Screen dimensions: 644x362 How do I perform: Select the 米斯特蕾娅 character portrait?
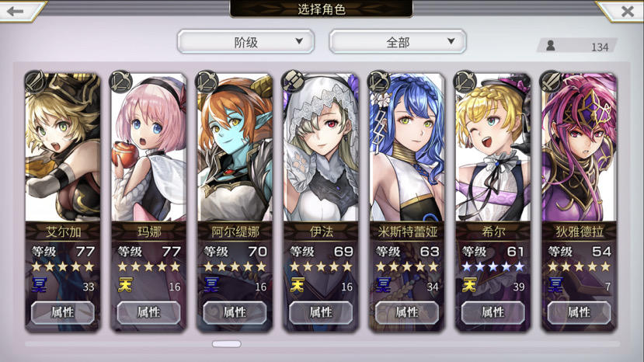(407, 148)
